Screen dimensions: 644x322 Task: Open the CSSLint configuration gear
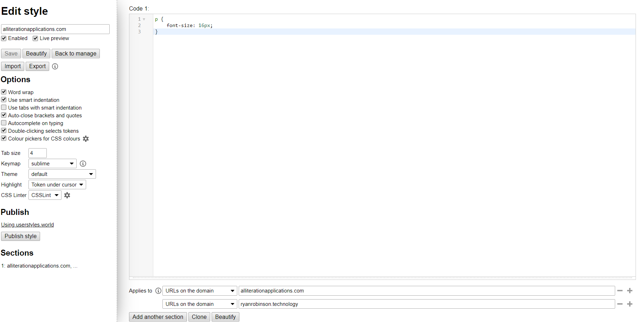67,195
